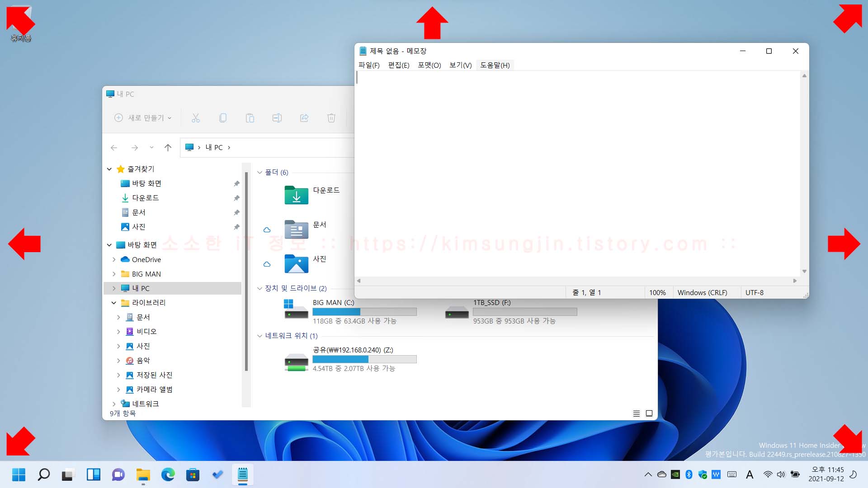Click the Copy icon in Explorer toolbar
Viewport: 868px width, 488px height.
point(223,118)
